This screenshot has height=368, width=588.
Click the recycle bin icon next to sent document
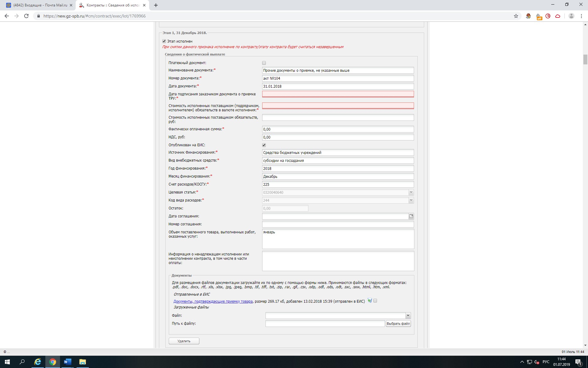370,301
